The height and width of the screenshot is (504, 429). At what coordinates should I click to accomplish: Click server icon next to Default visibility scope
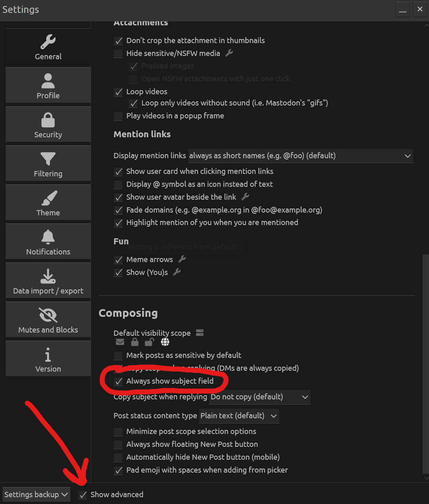200,333
